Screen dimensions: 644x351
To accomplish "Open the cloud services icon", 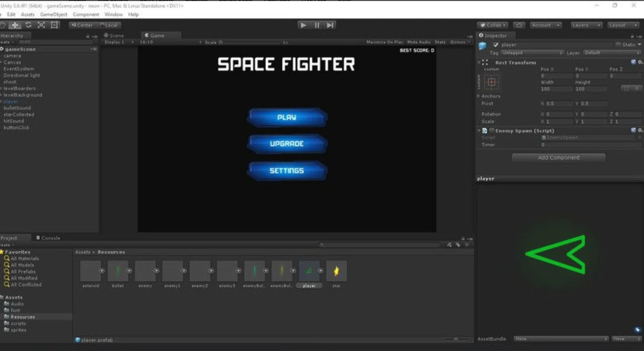I will pyautogui.click(x=519, y=25).
